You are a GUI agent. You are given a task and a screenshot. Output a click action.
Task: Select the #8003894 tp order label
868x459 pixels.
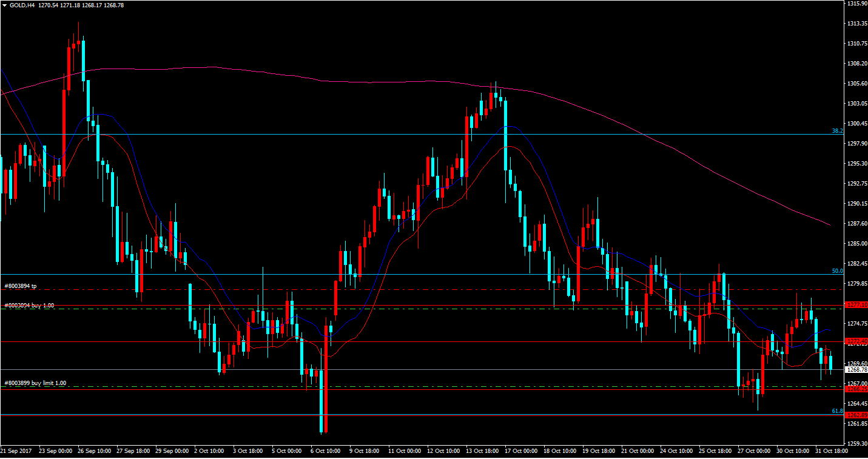coord(19,286)
